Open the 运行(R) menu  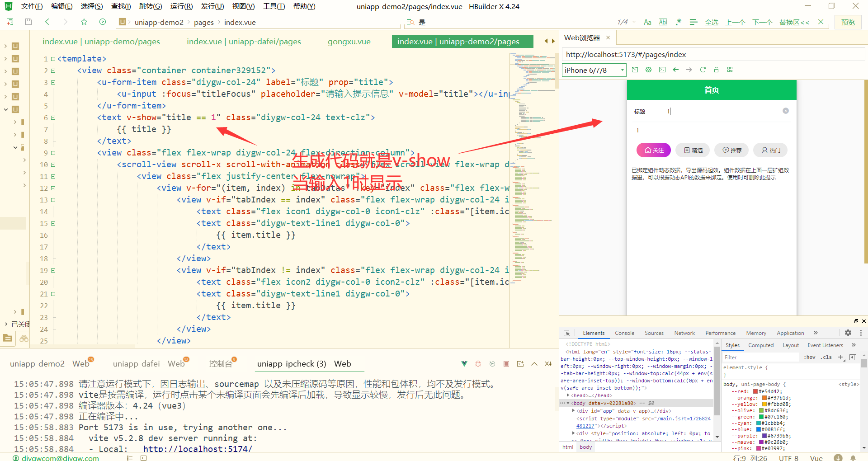(x=181, y=6)
